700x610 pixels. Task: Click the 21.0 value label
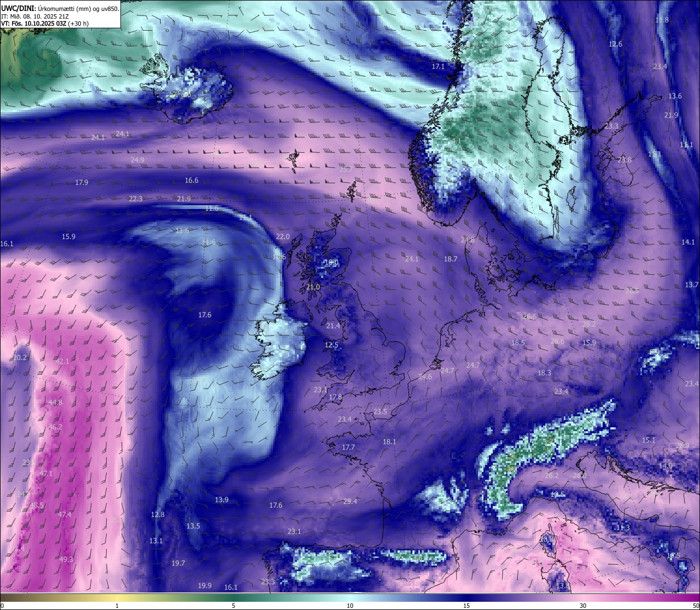coord(313,287)
